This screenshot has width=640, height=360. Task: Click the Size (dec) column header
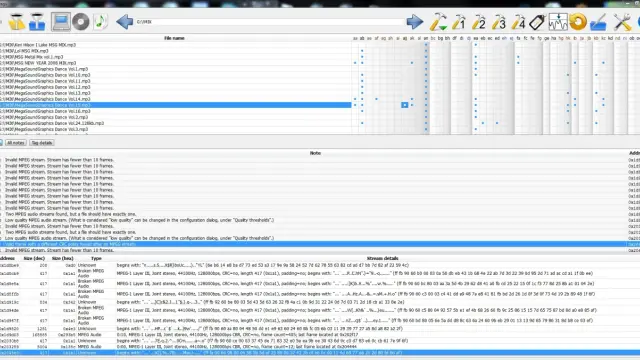(x=34, y=258)
